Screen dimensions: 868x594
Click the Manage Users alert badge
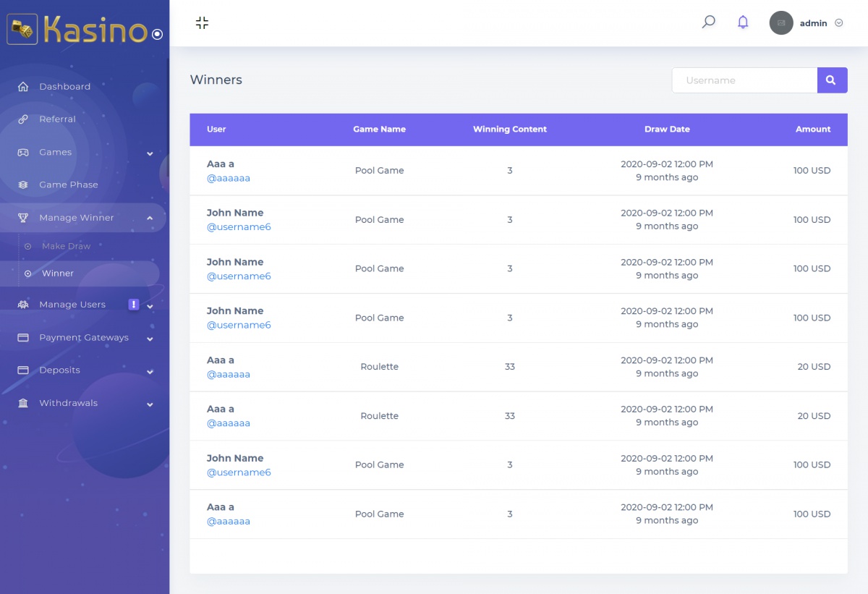pyautogui.click(x=134, y=305)
